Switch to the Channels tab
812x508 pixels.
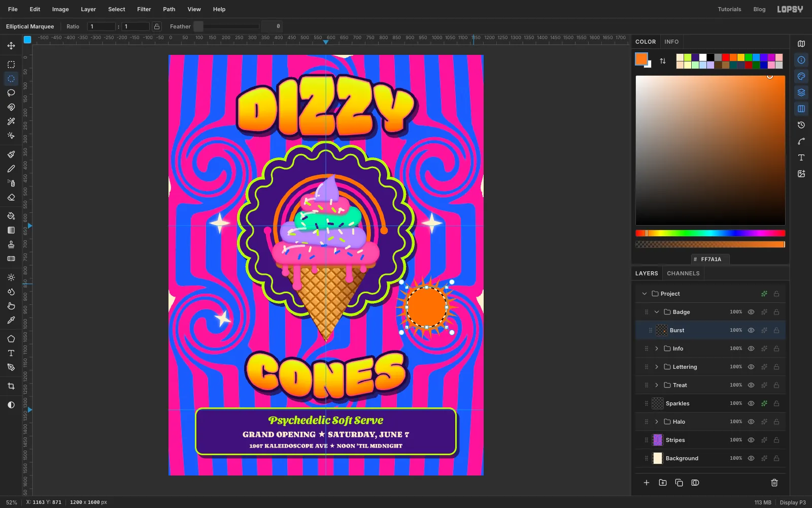click(x=683, y=273)
